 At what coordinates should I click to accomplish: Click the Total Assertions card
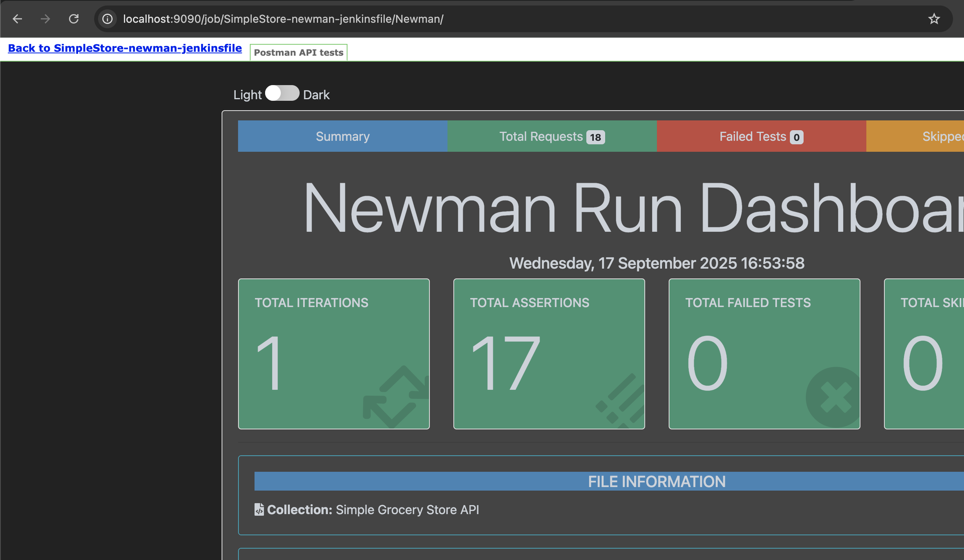549,354
